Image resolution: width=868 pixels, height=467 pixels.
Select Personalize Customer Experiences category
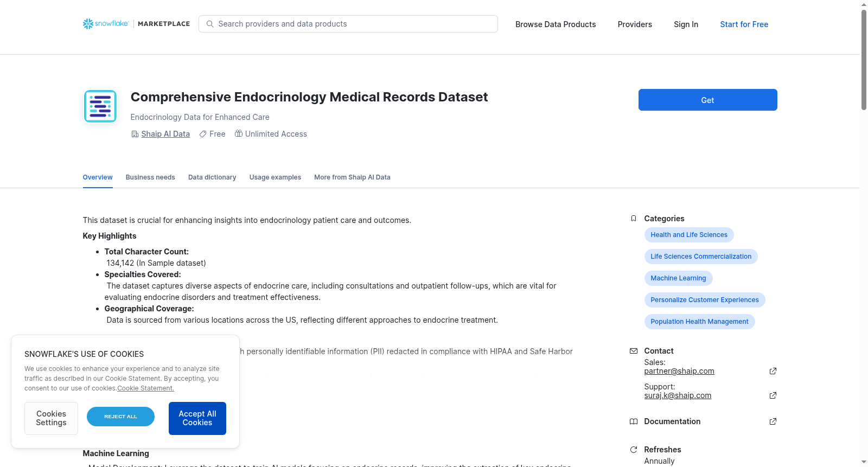[705, 300]
